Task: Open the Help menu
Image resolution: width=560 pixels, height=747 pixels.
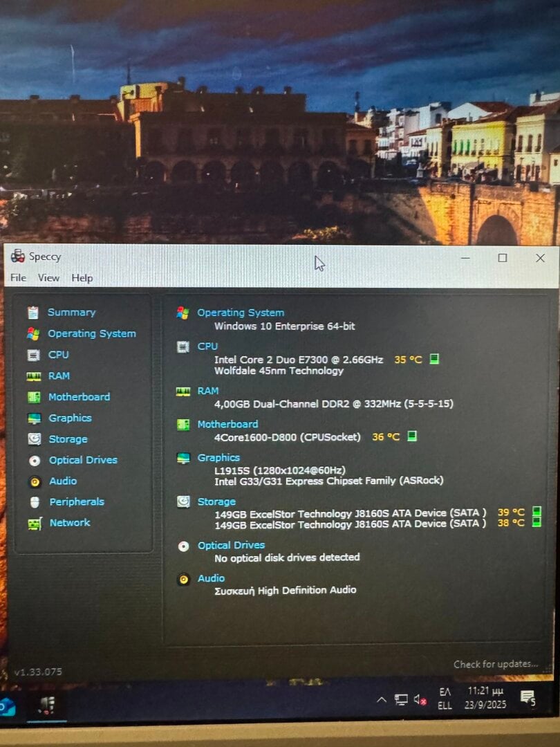Action: [x=82, y=278]
